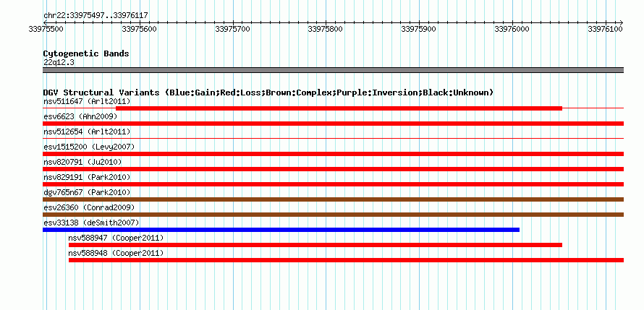Click the red bar under esv6623

(333, 124)
